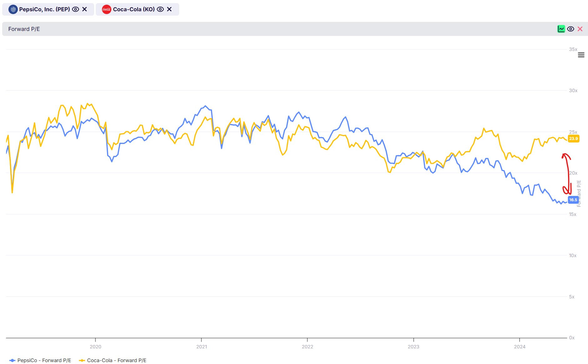
Task: Hide the Forward P/E metric with eye icon
Action: 570,29
